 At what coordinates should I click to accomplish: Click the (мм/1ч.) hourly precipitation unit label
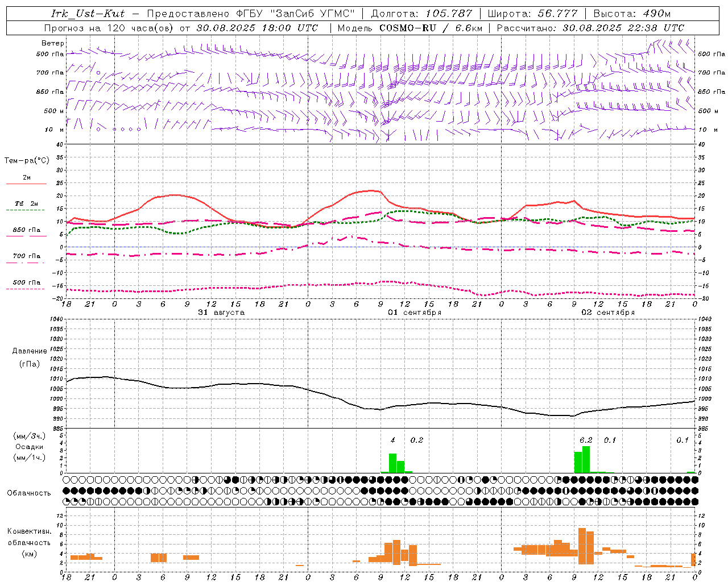tap(30, 458)
